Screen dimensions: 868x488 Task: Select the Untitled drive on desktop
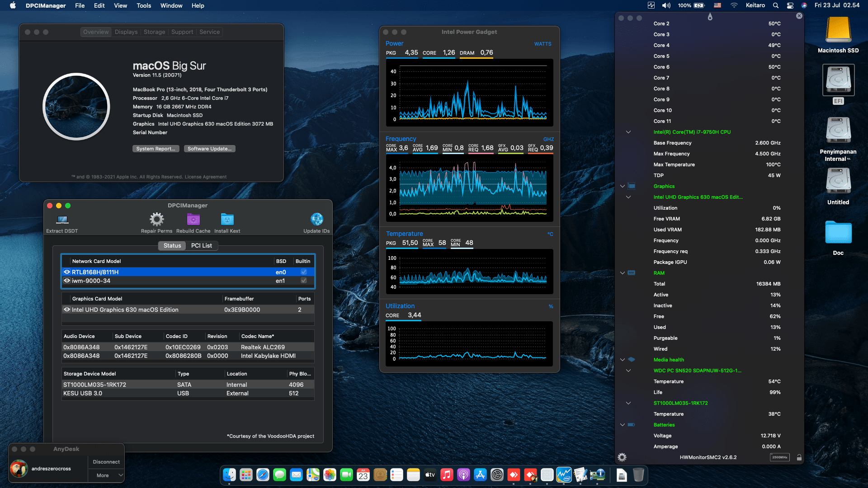click(838, 181)
